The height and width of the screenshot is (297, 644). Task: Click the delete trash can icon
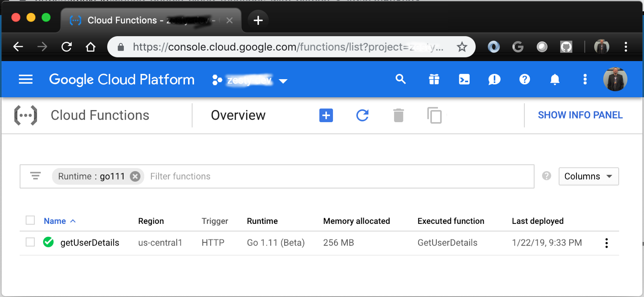398,115
